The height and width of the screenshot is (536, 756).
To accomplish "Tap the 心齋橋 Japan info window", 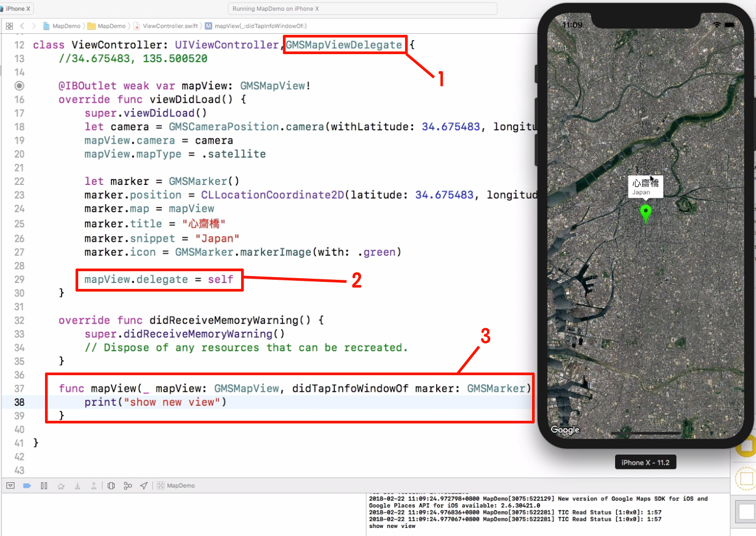I will [x=645, y=187].
